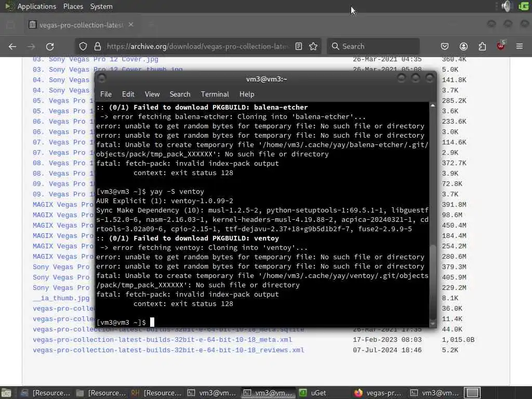
Task: Select the vegas-pro-collection-latest browser tab
Action: [81, 25]
